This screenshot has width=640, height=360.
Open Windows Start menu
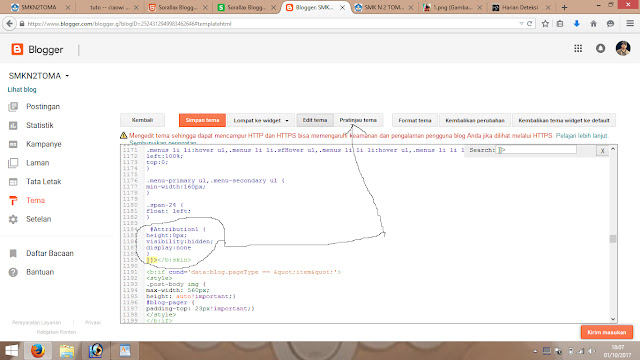[x=11, y=351]
